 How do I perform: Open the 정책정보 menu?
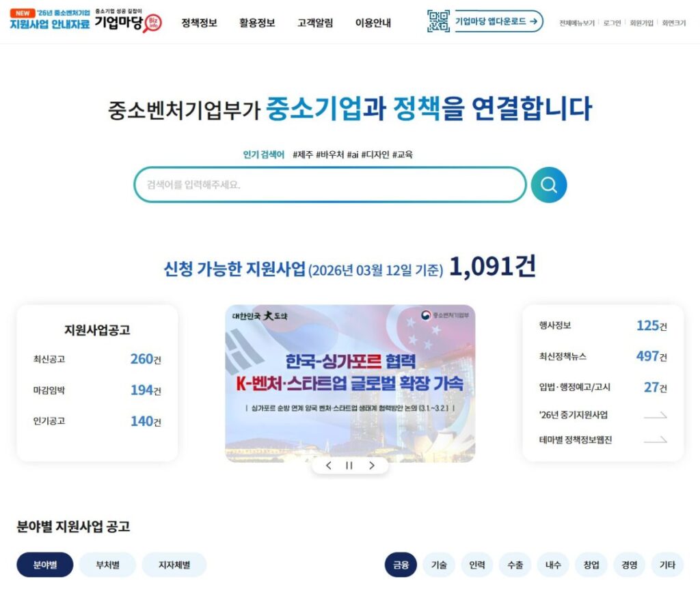tap(200, 23)
